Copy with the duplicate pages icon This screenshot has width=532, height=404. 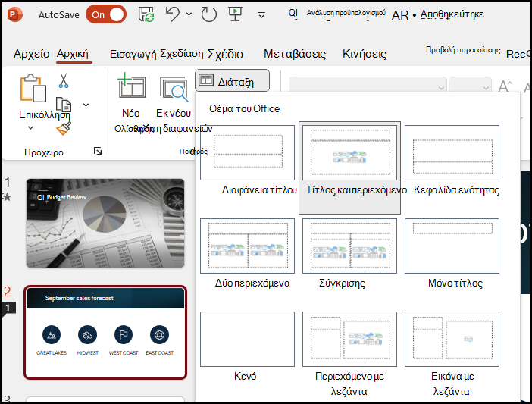(x=64, y=104)
